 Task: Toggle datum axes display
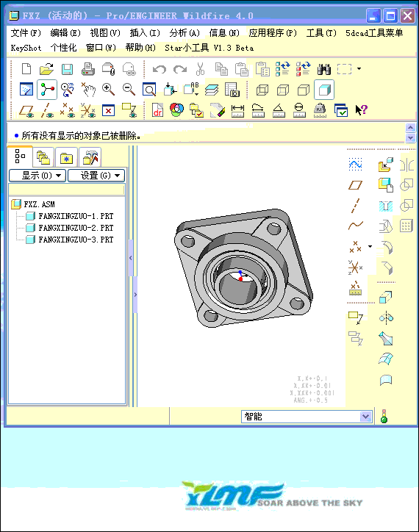click(47, 111)
